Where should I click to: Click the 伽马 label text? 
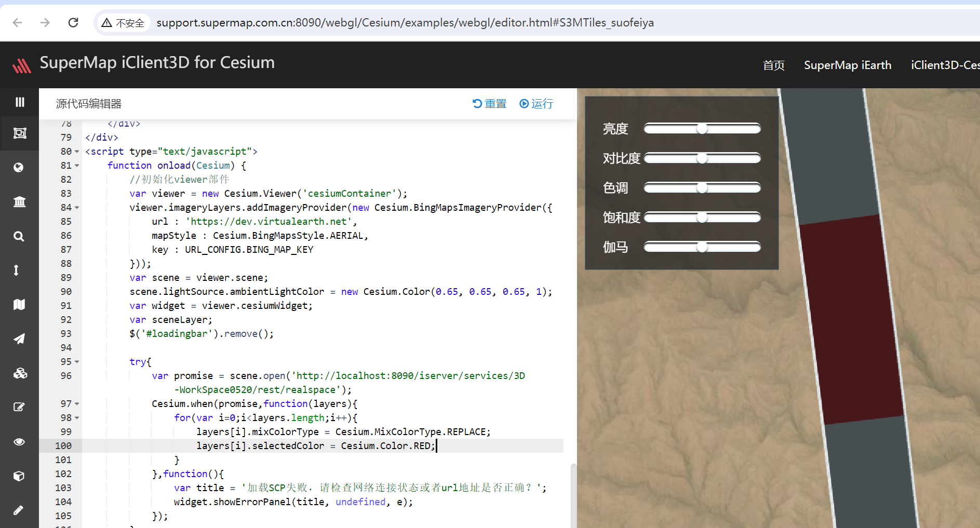[x=615, y=247]
